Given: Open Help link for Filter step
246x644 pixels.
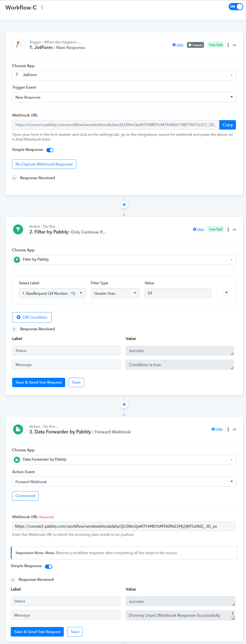Looking at the screenshot, I should click(x=198, y=229).
